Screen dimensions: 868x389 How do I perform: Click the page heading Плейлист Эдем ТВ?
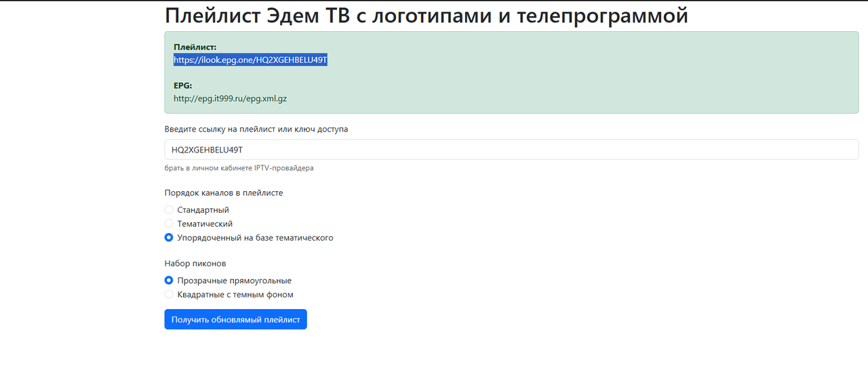click(x=426, y=15)
